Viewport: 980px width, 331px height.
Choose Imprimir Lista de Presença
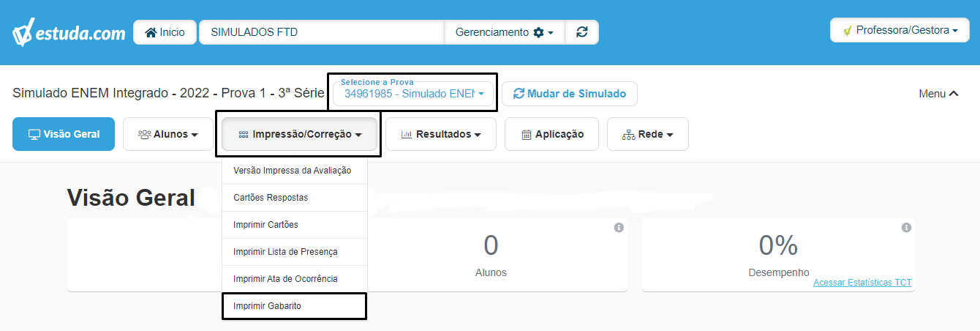pyautogui.click(x=294, y=252)
